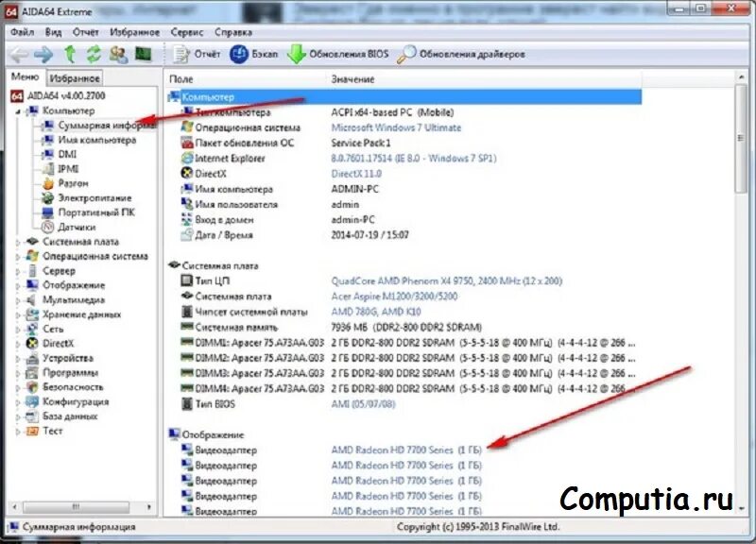Select the Дата / Время row
The height and width of the screenshot is (544, 756).
click(x=404, y=235)
